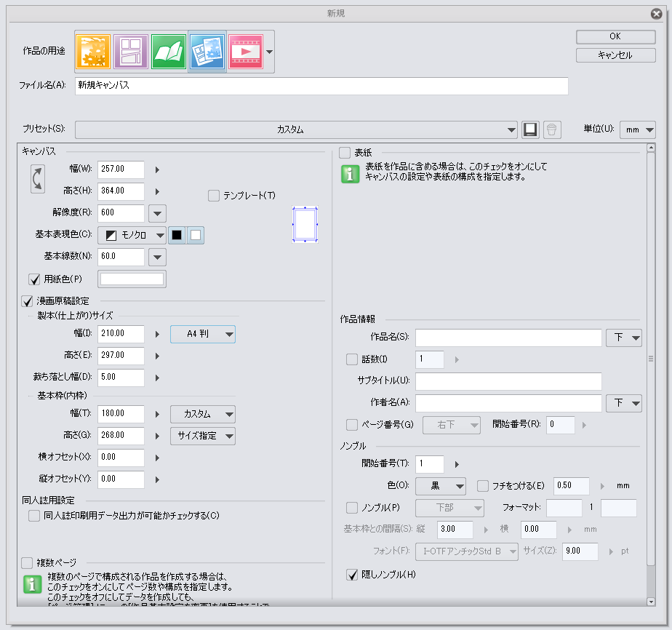Select the Illustration purpose icon

coord(93,52)
